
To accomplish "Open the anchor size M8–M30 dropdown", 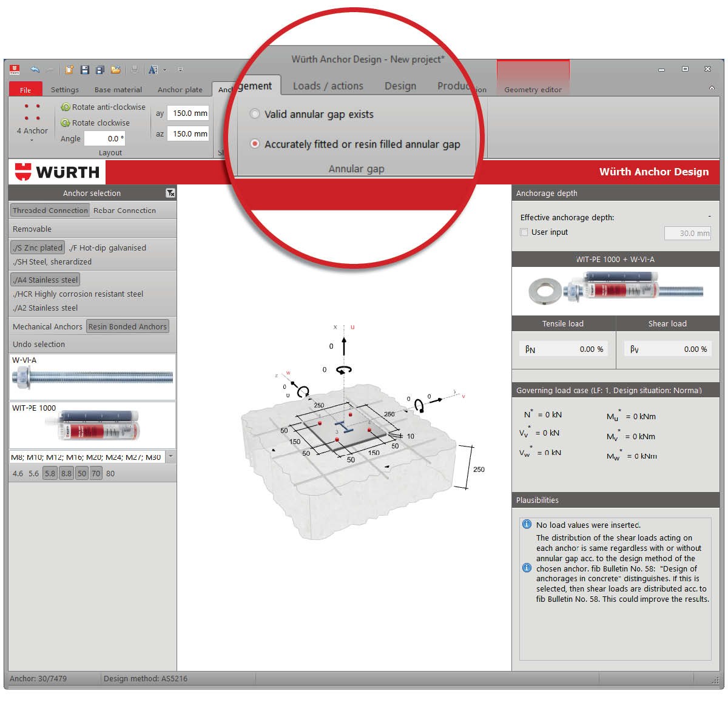I will click(x=171, y=457).
